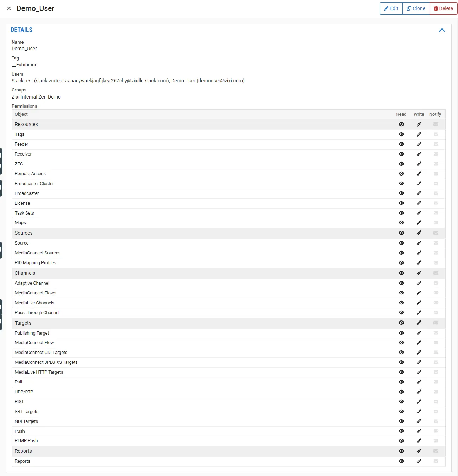Click the Object column header
Screen dimensions: 458x476
click(x=21, y=114)
